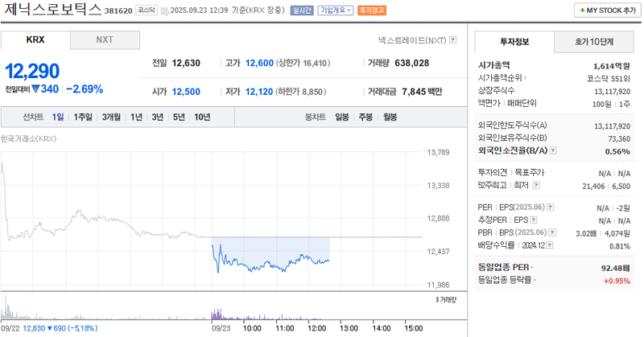The width and height of the screenshot is (644, 337).
Task: Select the 1주일 line chart period
Action: pos(83,117)
